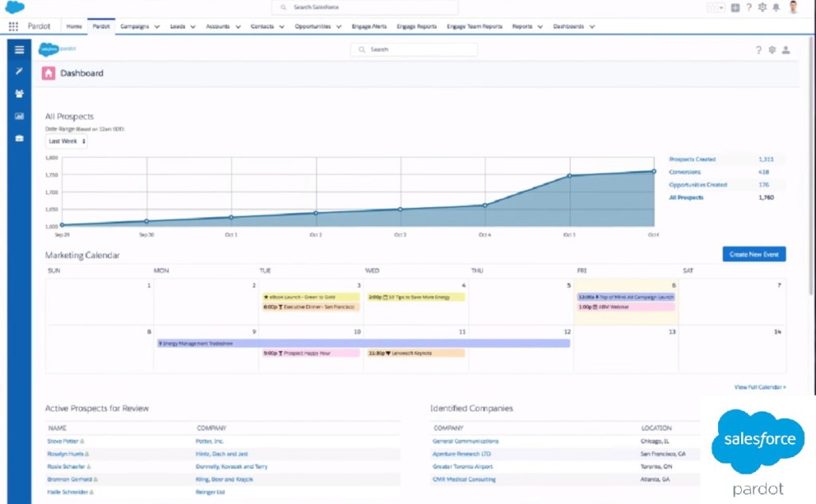Select the pencil/automation icon in left sidebar
This screenshot has width=816, height=504.
18,72
